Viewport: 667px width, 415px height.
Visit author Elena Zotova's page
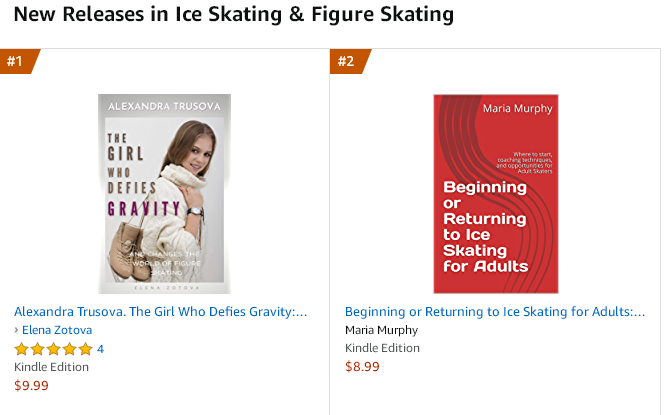[x=57, y=330]
